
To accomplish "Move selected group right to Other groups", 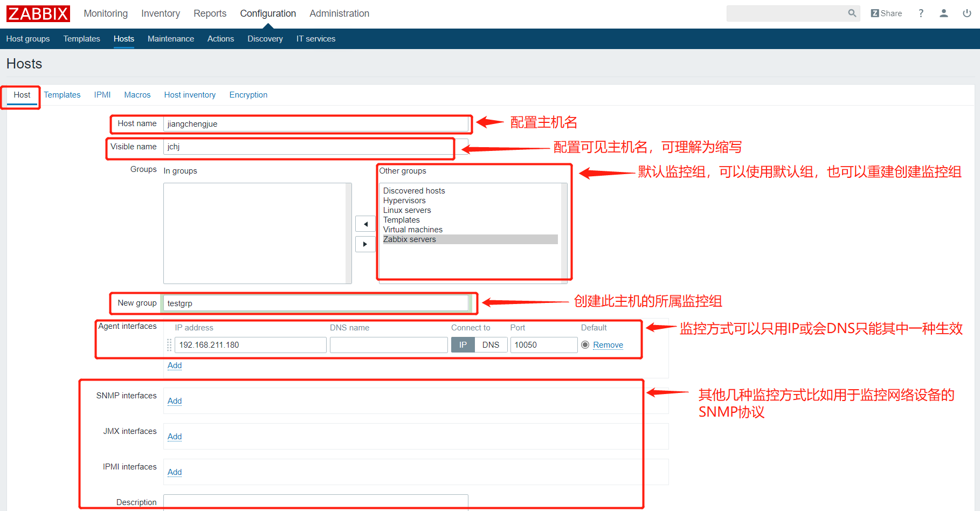I will pos(365,244).
